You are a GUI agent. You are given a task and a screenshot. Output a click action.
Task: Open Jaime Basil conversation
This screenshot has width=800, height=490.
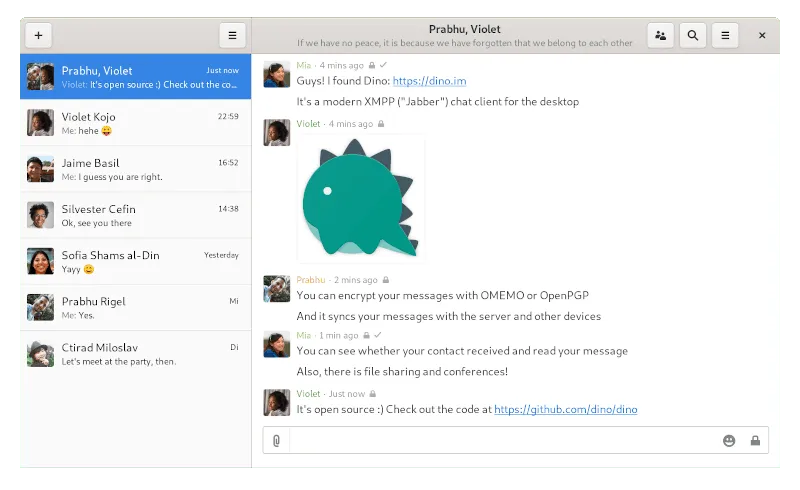coord(136,169)
